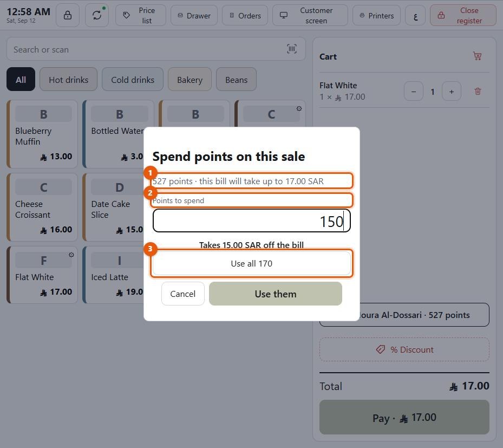Select the Bakery category
The image size is (503, 448).
point(190,79)
